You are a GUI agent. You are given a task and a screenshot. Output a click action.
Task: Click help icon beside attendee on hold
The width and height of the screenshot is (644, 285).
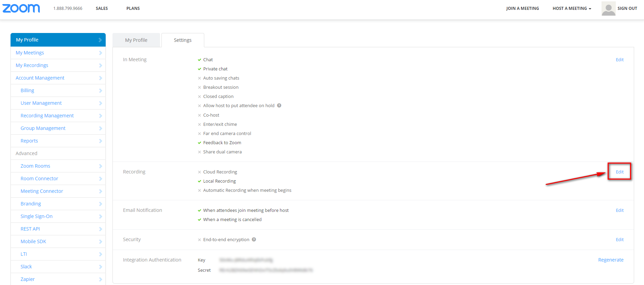[x=279, y=105]
